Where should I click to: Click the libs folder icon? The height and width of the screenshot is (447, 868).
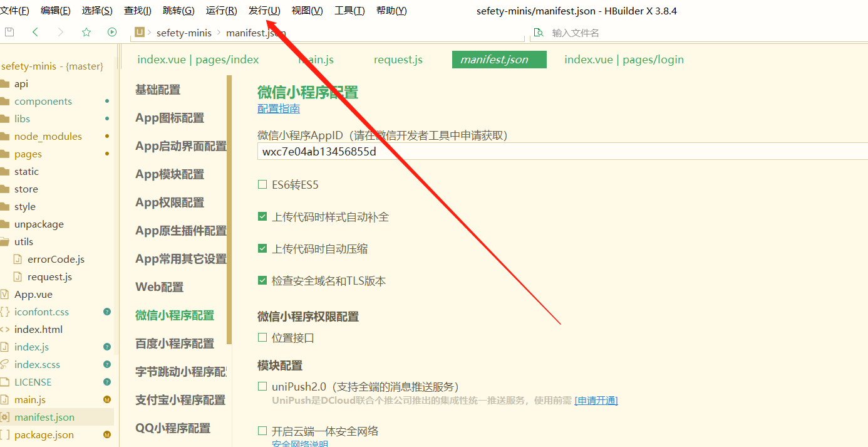pos(4,119)
